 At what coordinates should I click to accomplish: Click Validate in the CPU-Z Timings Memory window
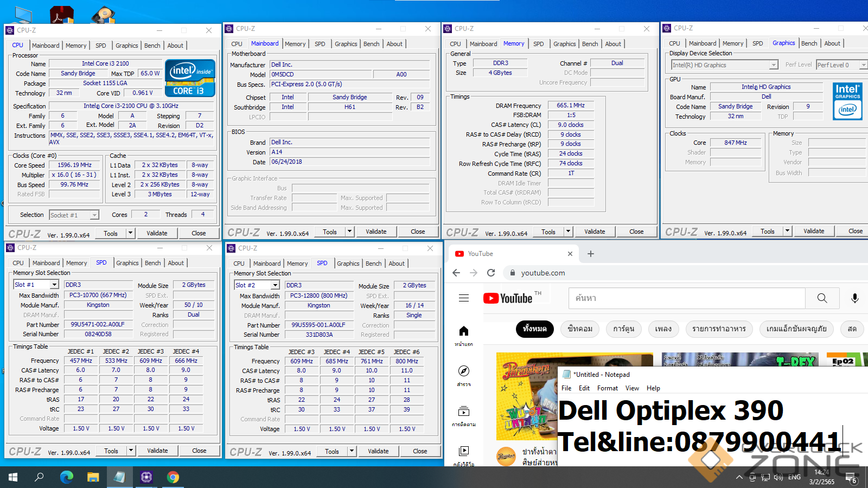pyautogui.click(x=595, y=232)
